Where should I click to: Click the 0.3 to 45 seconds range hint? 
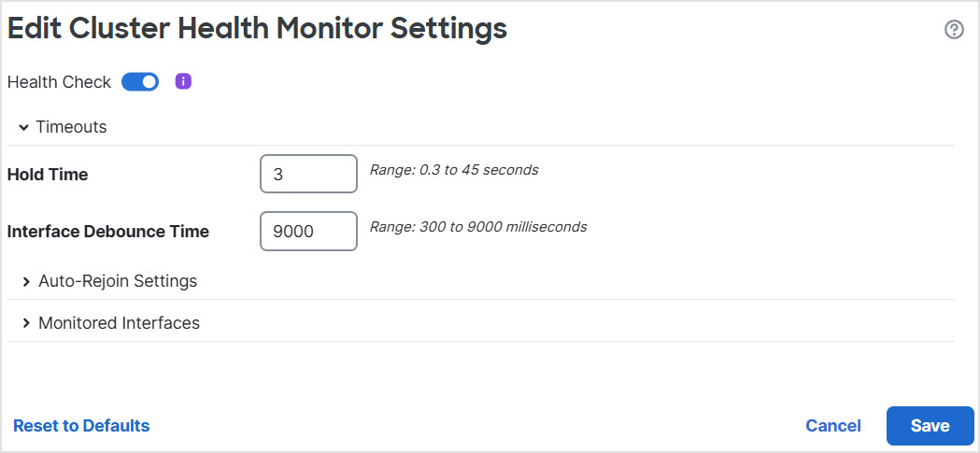pyautogui.click(x=454, y=170)
